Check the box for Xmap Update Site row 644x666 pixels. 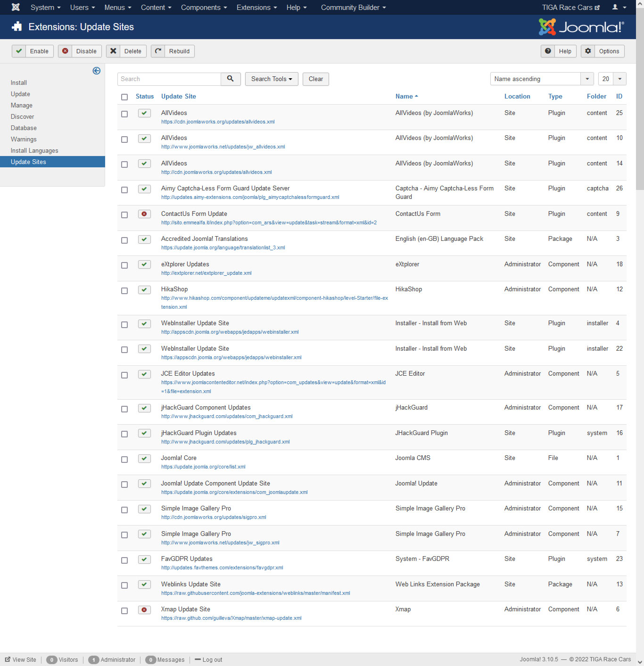pyautogui.click(x=124, y=611)
